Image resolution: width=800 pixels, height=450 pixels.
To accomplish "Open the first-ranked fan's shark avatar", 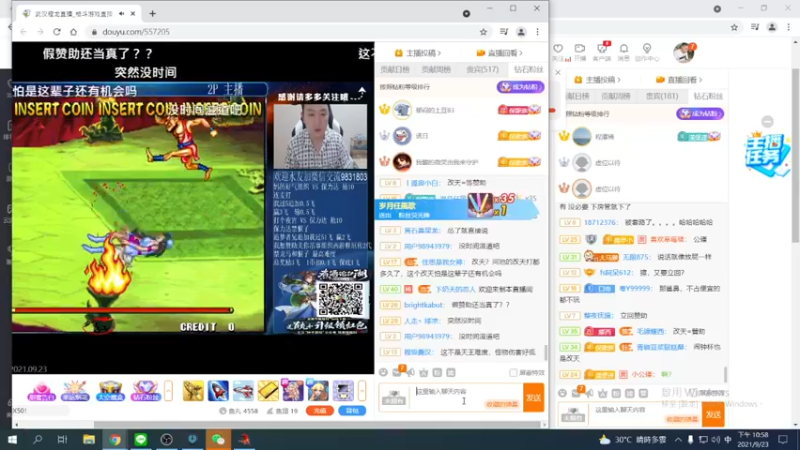I will pos(402,110).
